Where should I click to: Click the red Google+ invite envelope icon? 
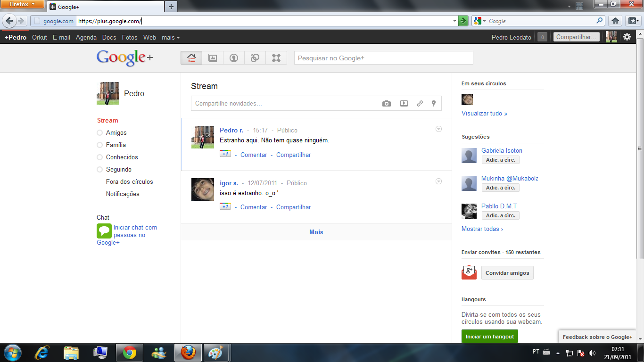coord(469,272)
